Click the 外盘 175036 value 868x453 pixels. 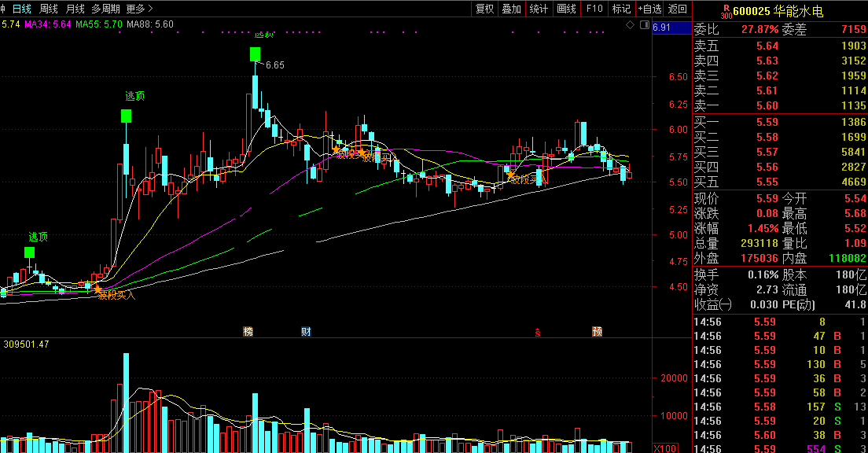[x=759, y=258]
